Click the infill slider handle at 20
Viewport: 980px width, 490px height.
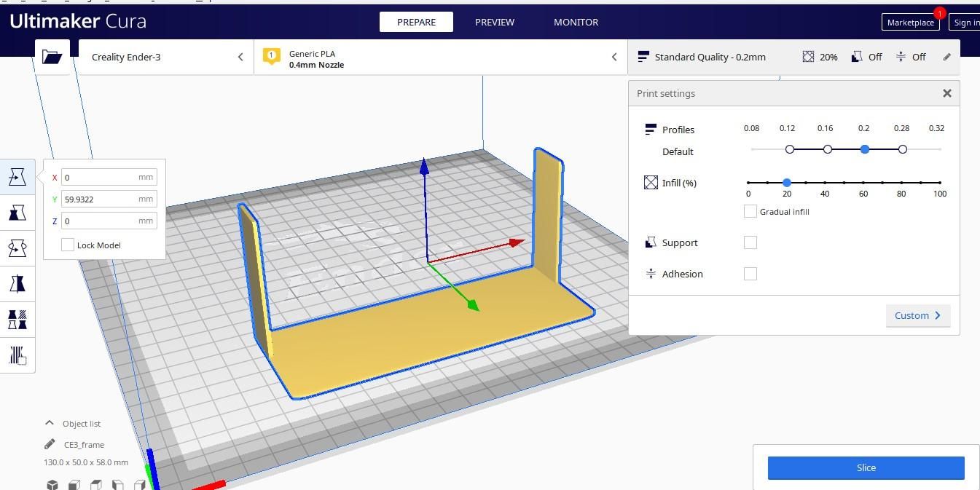787,183
